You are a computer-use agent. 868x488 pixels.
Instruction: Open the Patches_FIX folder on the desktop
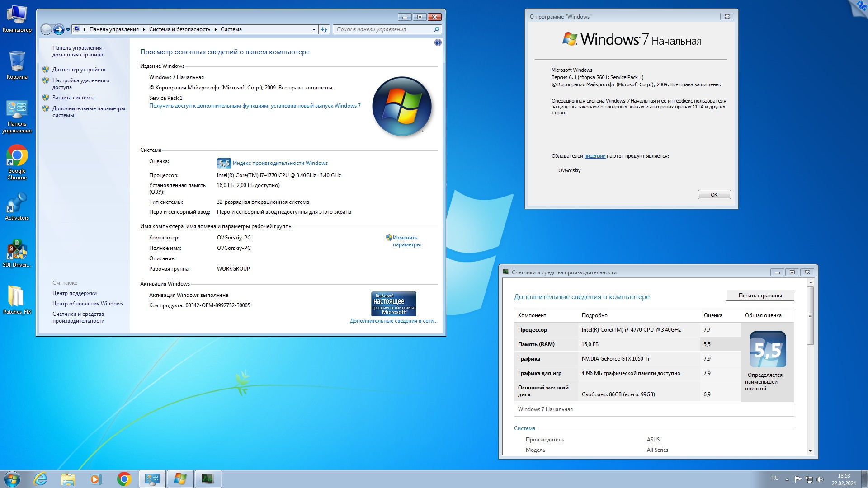17,300
